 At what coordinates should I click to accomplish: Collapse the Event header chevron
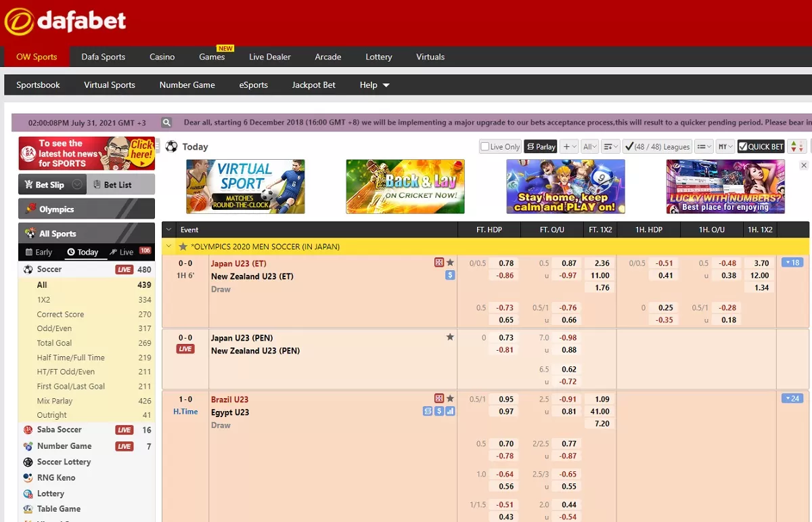tap(169, 230)
